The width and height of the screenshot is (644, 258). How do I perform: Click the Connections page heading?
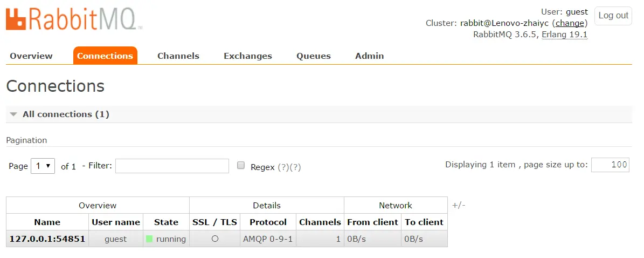click(x=56, y=86)
